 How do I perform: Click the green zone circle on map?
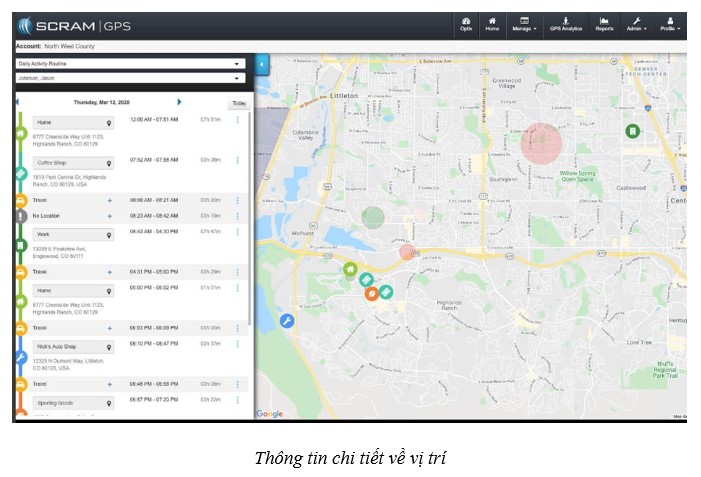pos(373,218)
